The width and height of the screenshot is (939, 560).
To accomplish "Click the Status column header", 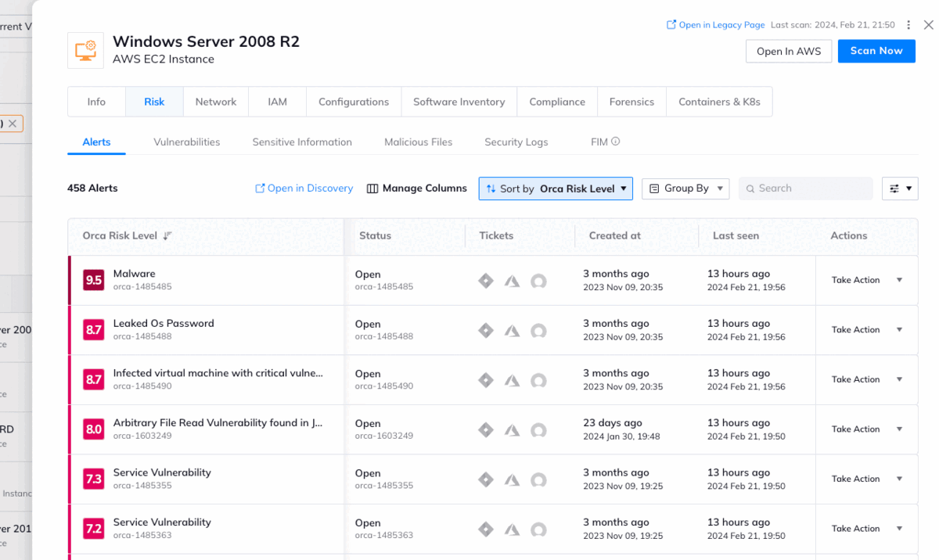I will pos(375,235).
